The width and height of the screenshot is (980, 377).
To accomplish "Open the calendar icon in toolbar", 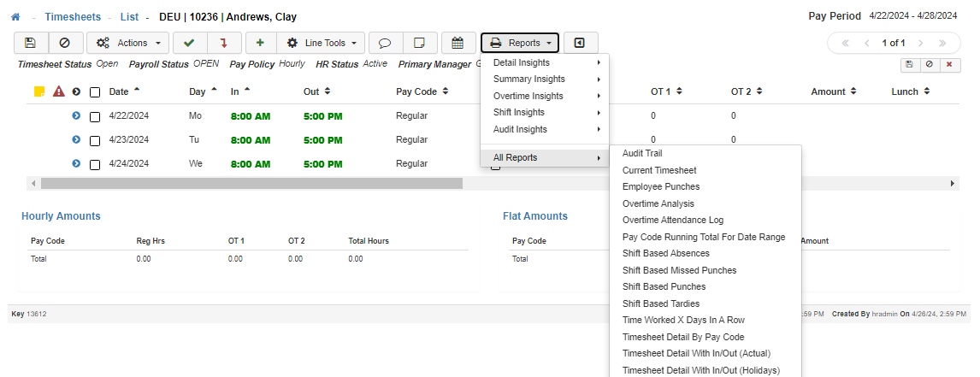I will pyautogui.click(x=458, y=43).
